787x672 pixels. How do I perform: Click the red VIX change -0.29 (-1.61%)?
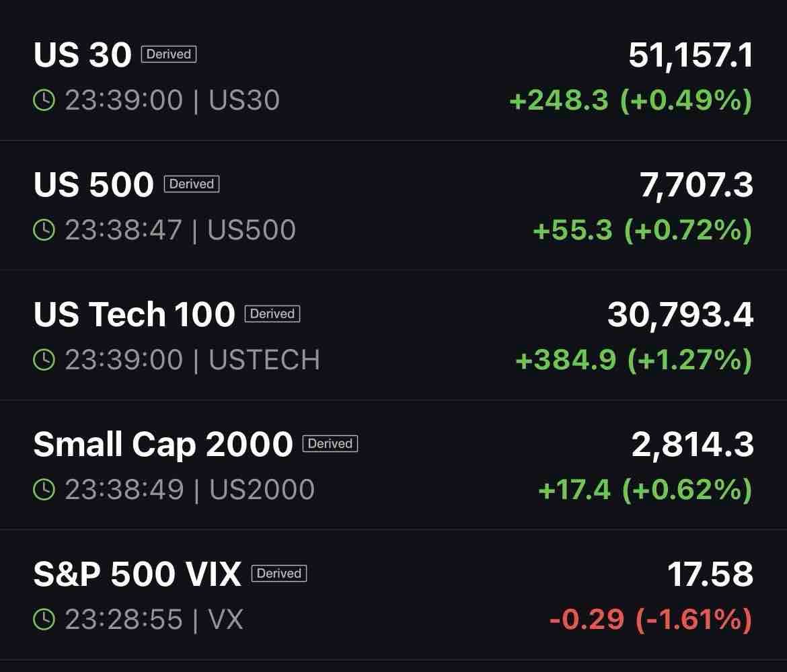[651, 620]
